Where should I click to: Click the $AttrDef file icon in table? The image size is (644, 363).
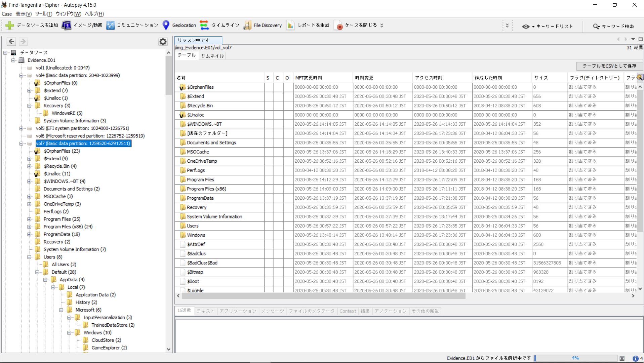click(183, 244)
